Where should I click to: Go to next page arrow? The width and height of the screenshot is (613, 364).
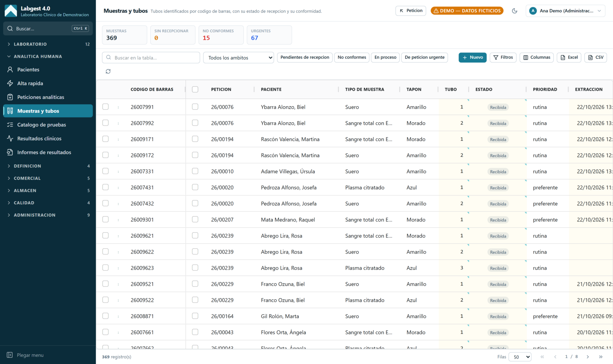(588, 357)
